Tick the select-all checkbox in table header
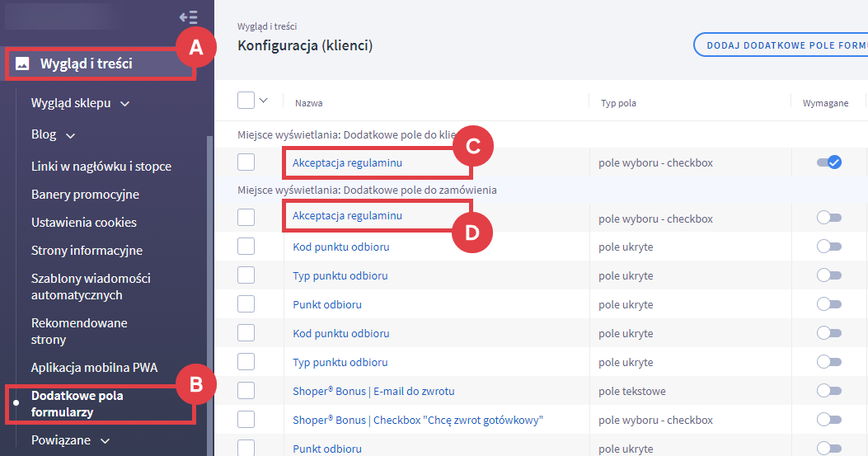This screenshot has height=456, width=868. point(246,101)
